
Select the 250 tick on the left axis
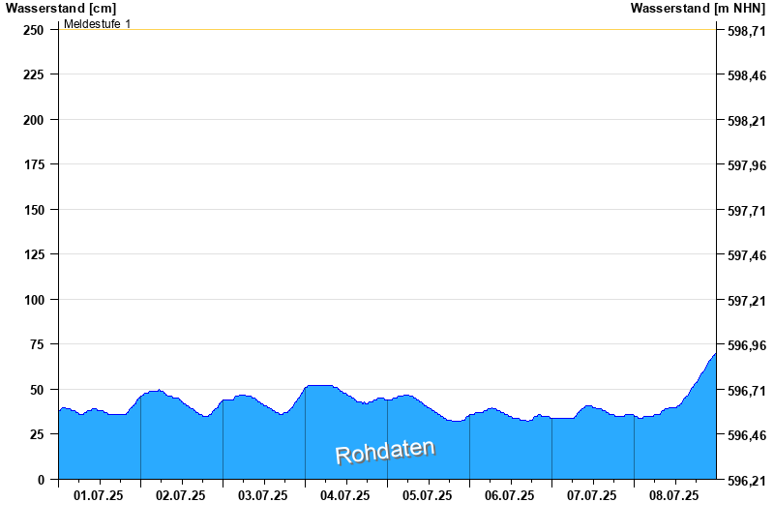pyautogui.click(x=34, y=30)
